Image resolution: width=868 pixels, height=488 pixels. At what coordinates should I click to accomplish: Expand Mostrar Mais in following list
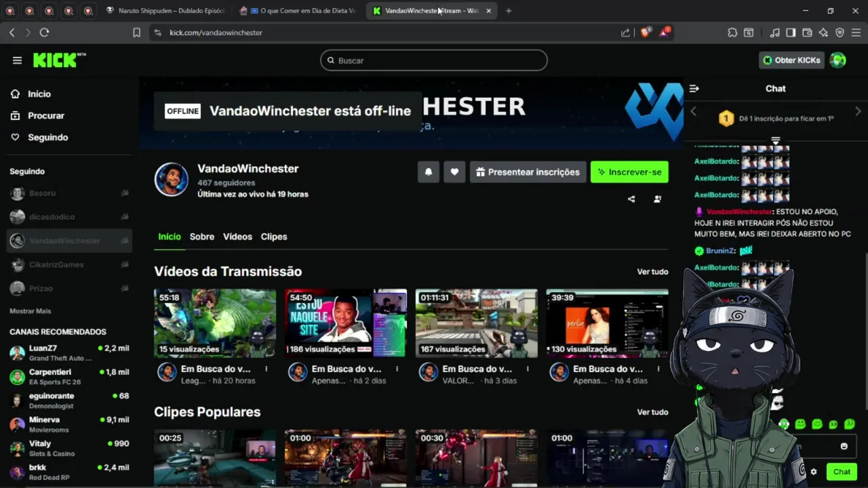(x=31, y=311)
